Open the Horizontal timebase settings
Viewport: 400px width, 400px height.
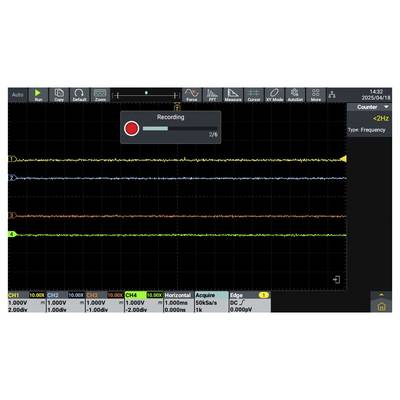179,302
